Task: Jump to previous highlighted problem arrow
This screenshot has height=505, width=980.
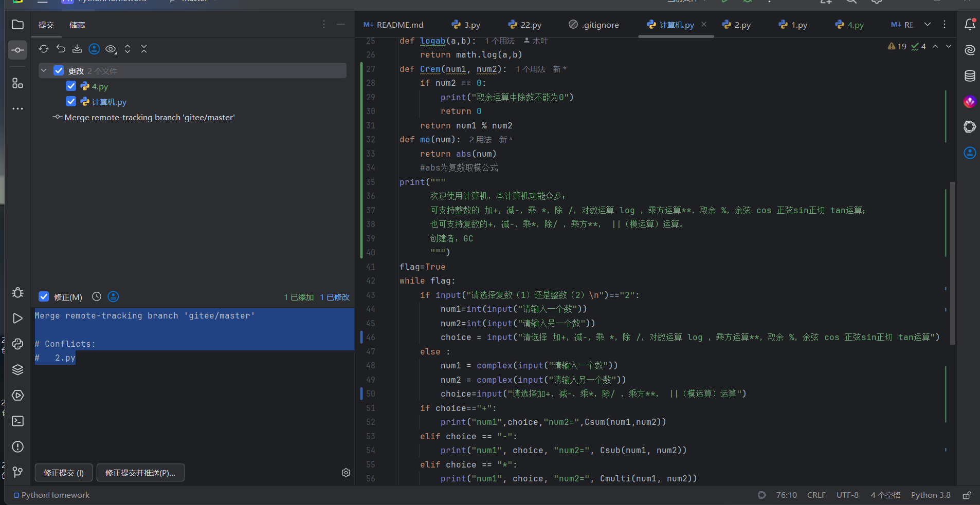Action: click(x=935, y=46)
